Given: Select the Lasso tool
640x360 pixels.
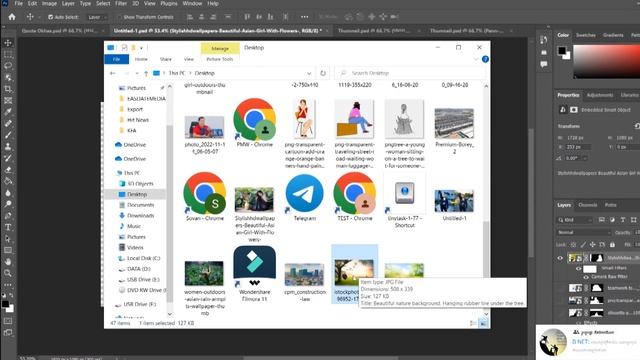Looking at the screenshot, I should tap(8, 66).
